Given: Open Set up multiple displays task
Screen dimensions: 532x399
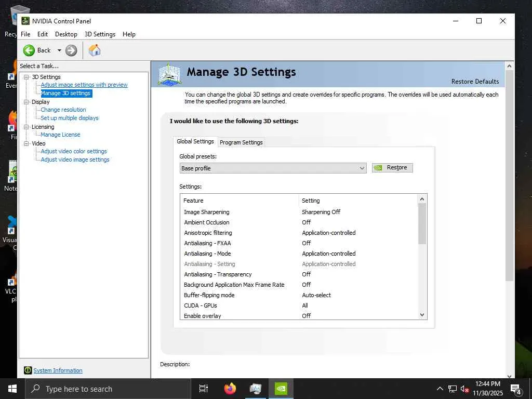Looking at the screenshot, I should click(x=70, y=118).
